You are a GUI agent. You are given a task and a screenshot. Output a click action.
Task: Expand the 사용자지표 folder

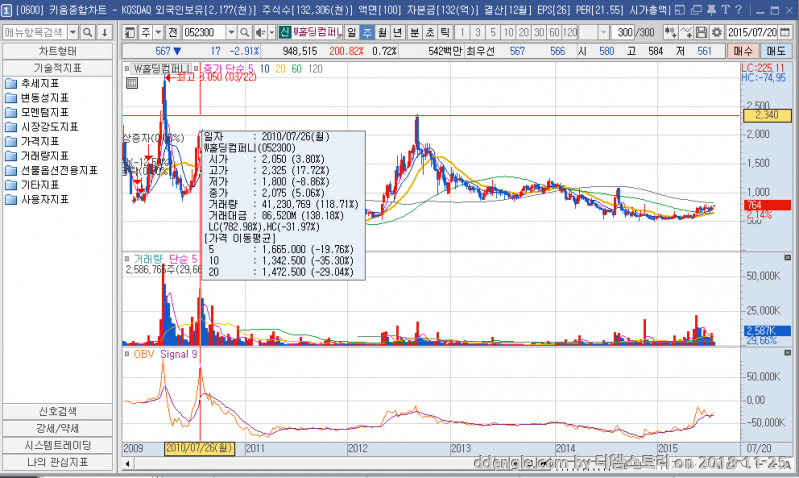[x=37, y=199]
